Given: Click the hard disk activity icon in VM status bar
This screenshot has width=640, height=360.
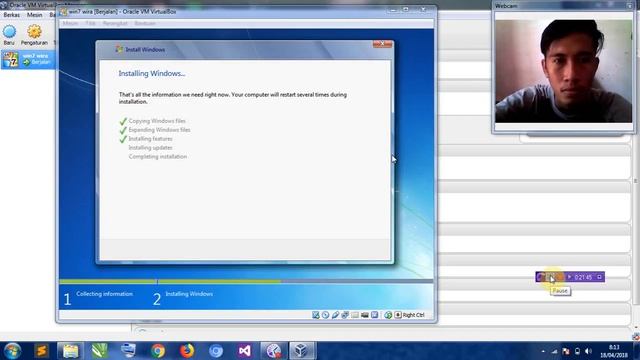Looking at the screenshot, I should point(316,315).
